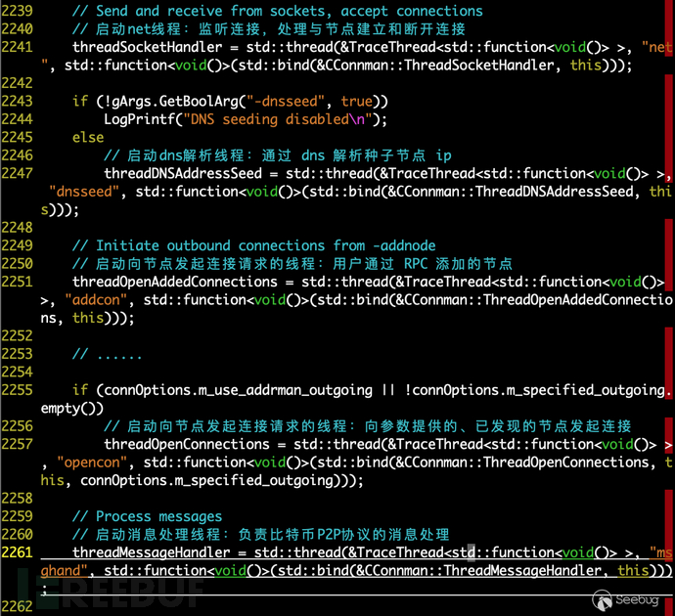Place cursor on threadSocketHandler variable
The image size is (675, 616).
coord(147,47)
